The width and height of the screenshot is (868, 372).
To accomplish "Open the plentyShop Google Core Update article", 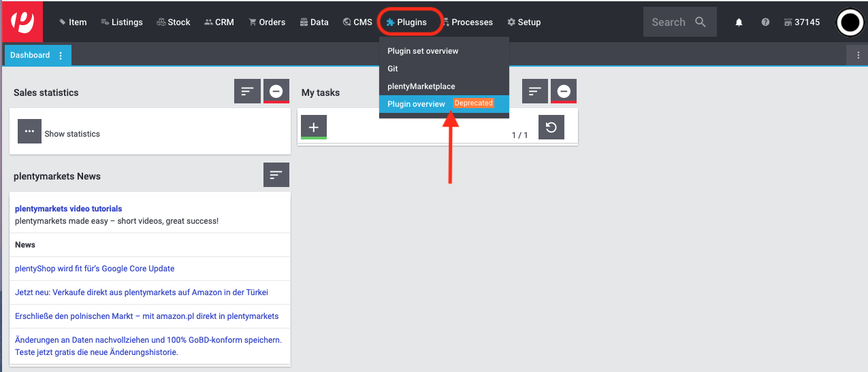I will pyautogui.click(x=95, y=269).
